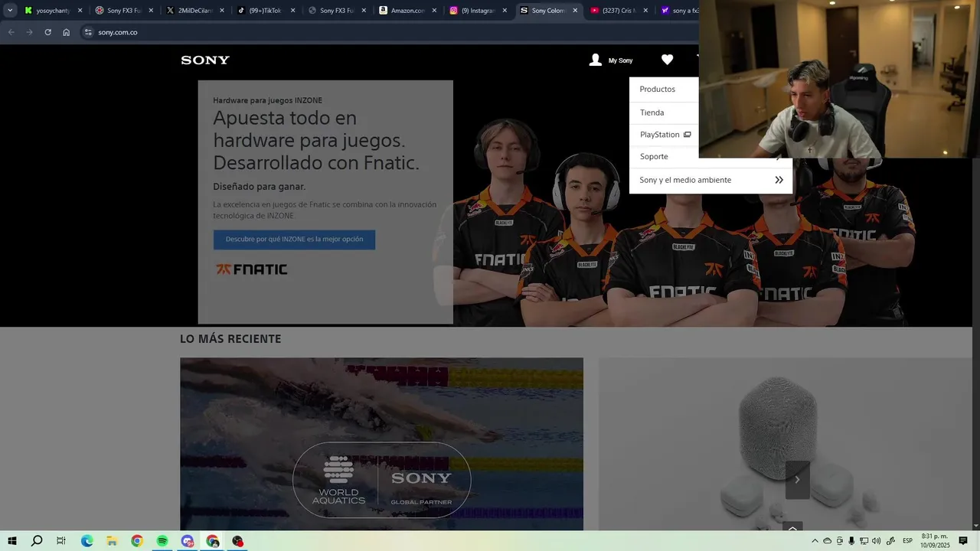Open the PlayStation menu item
980x551 pixels.
pyautogui.click(x=660, y=135)
